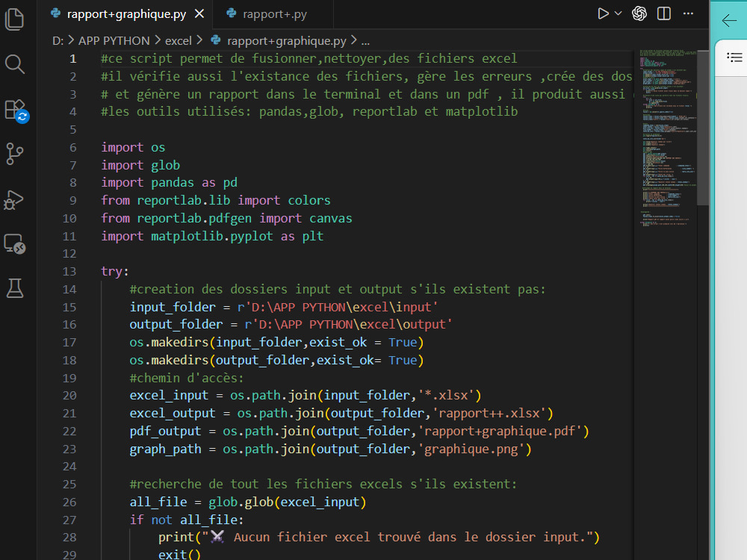Screen dimensions: 747x560
Task: Click the first comment line of the script
Action: [309, 58]
